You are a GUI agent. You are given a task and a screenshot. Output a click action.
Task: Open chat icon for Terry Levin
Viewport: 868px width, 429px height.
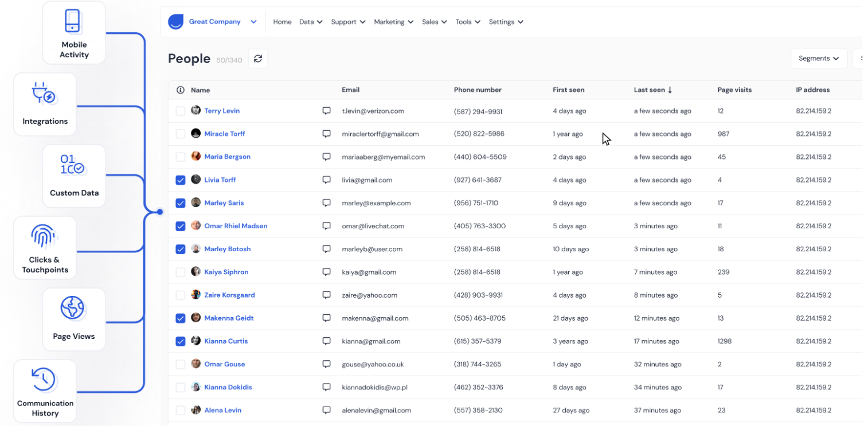(326, 111)
